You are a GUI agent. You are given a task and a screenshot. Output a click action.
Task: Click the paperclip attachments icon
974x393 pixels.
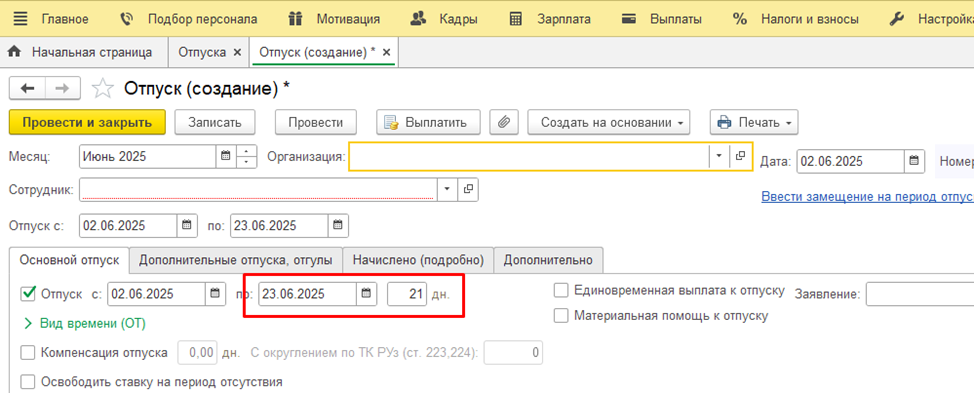pyautogui.click(x=504, y=122)
